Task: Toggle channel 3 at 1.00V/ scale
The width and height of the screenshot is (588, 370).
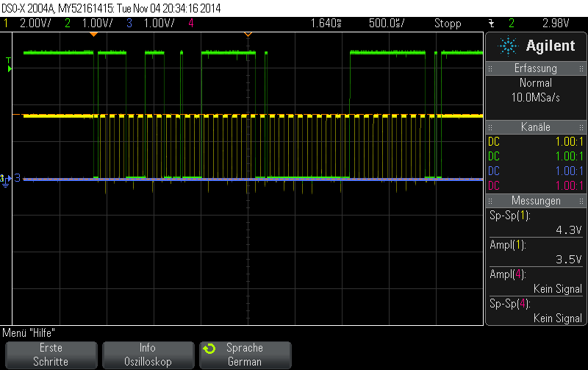Action: tap(153, 24)
